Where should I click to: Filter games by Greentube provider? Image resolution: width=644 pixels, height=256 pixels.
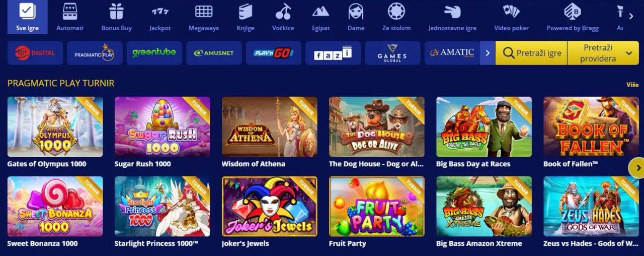pyautogui.click(x=154, y=53)
